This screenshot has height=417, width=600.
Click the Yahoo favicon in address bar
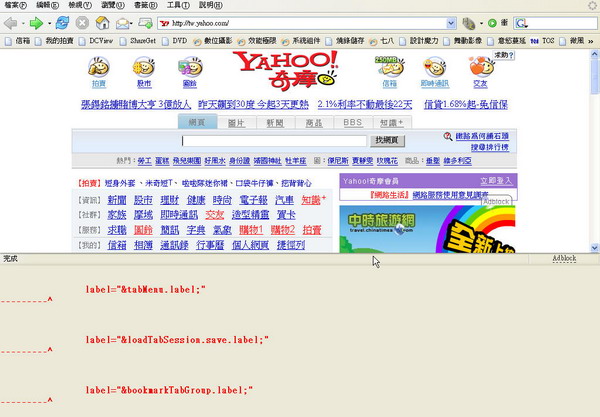(x=165, y=23)
